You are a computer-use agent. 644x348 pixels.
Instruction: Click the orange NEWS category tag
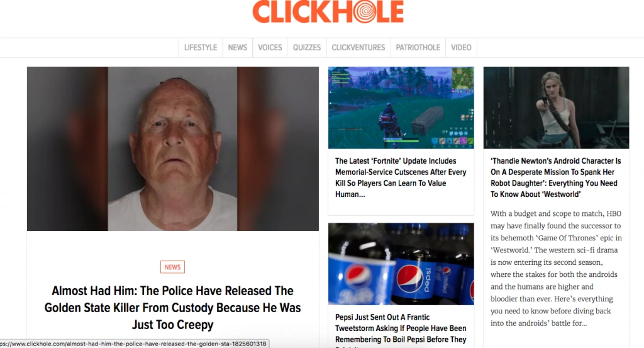[x=172, y=267]
